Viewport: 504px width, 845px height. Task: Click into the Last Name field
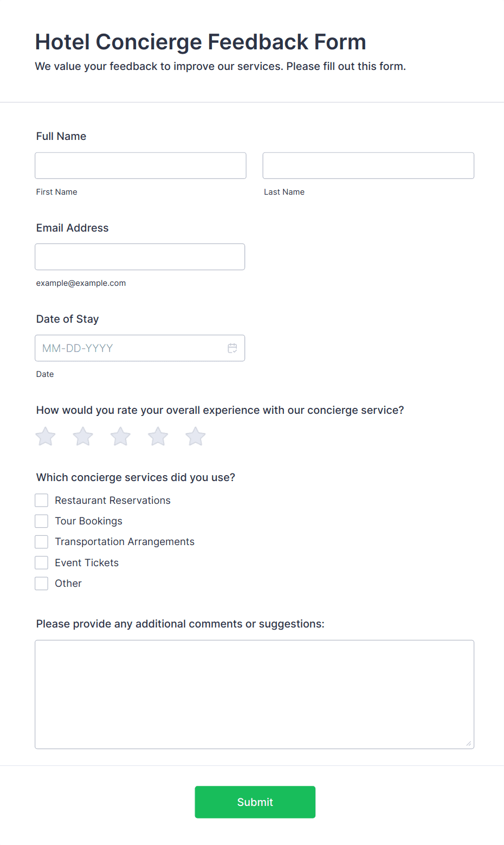(368, 165)
